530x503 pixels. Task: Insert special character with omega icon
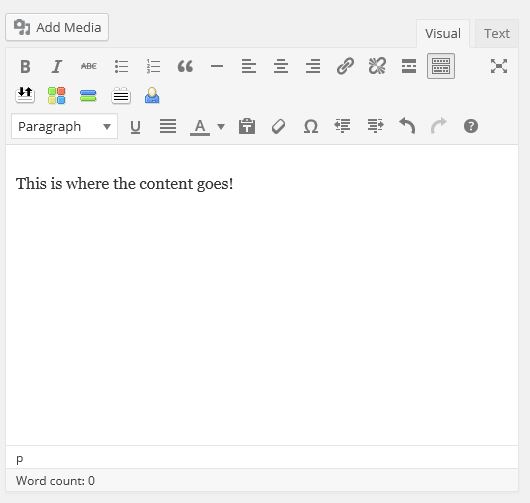[x=311, y=127]
